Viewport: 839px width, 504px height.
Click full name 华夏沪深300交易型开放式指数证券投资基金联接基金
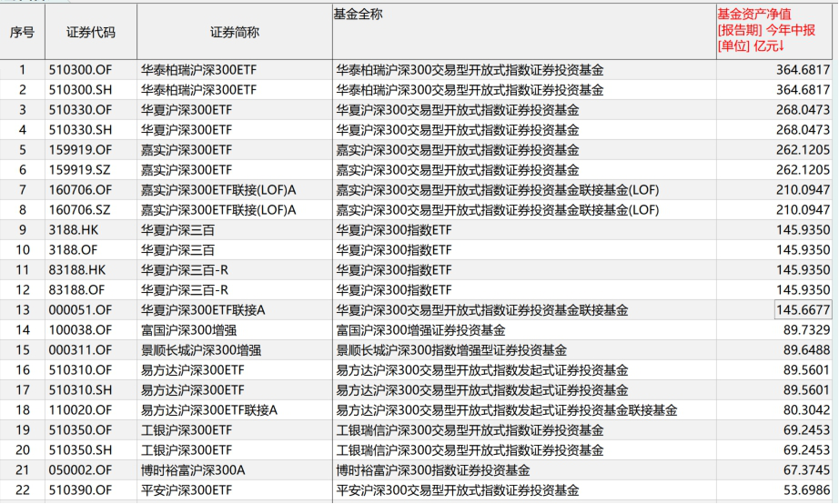pos(482,310)
